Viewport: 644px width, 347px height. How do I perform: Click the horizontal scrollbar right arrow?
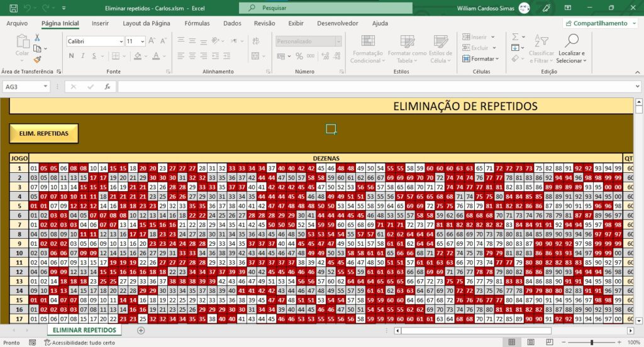630,330
